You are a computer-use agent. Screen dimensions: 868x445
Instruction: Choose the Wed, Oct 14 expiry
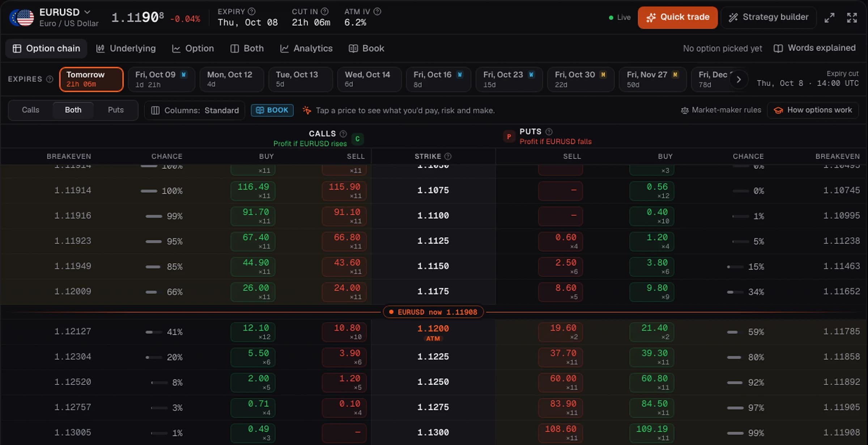(369, 79)
